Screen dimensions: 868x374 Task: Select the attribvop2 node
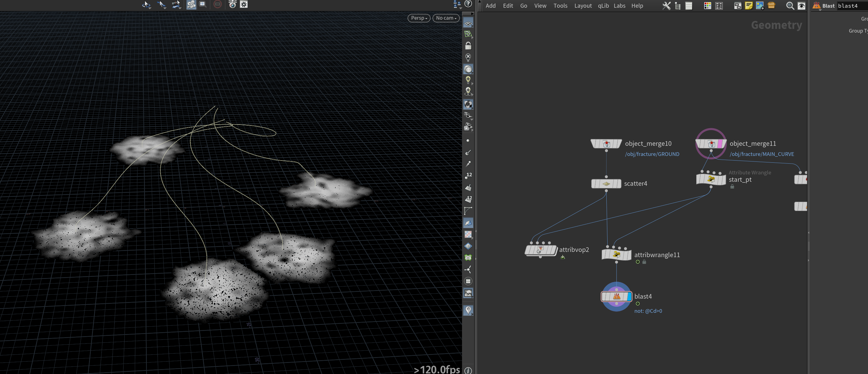[540, 250]
